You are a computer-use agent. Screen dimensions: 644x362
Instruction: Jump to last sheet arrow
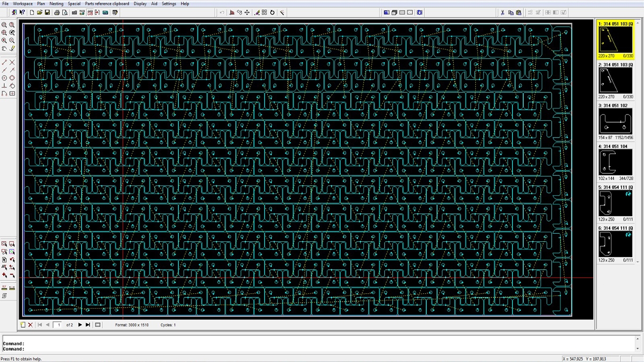coord(88,325)
